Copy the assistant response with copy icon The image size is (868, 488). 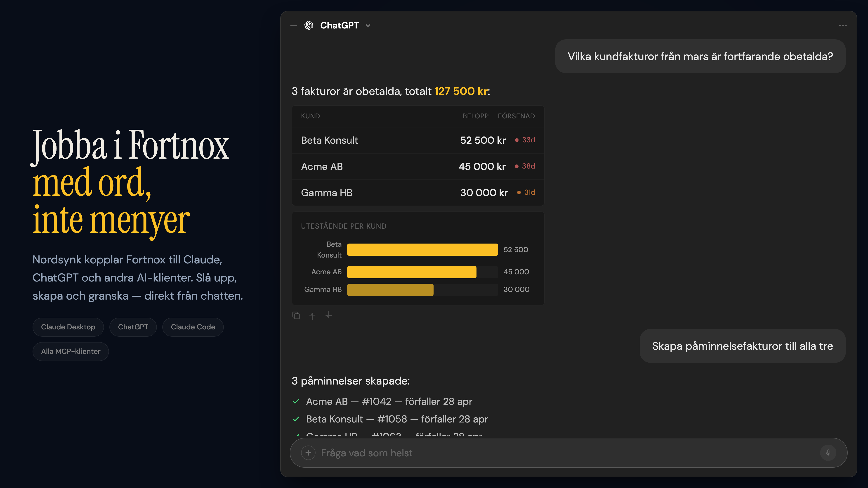click(296, 316)
